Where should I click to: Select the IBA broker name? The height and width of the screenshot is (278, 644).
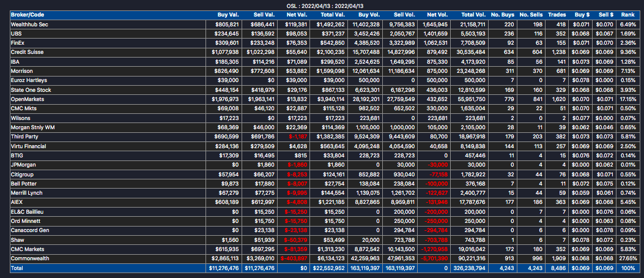tap(16, 62)
